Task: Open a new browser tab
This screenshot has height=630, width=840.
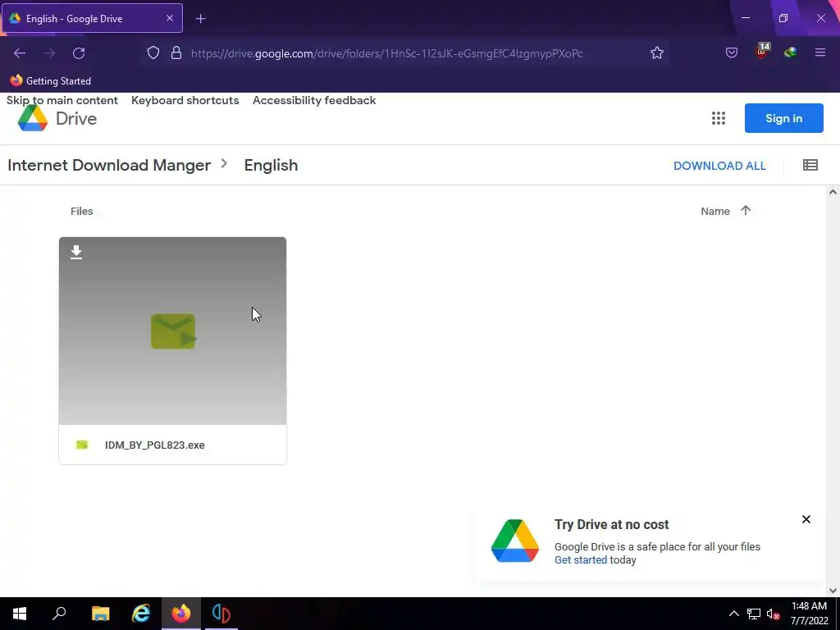Action: 200,19
